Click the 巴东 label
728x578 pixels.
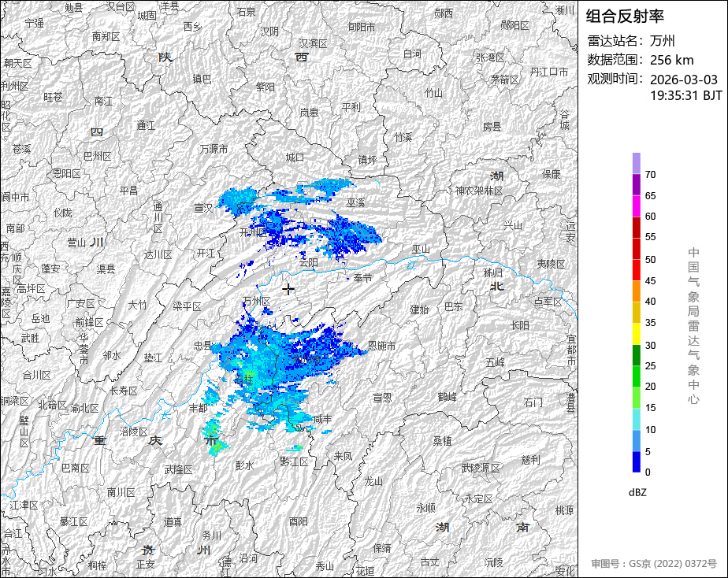(x=454, y=306)
